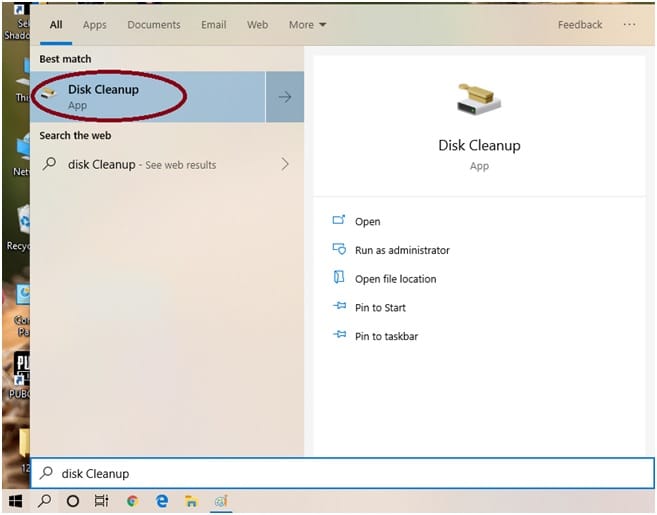
Task: Click the active app icon after File Explorer
Action: (x=221, y=501)
